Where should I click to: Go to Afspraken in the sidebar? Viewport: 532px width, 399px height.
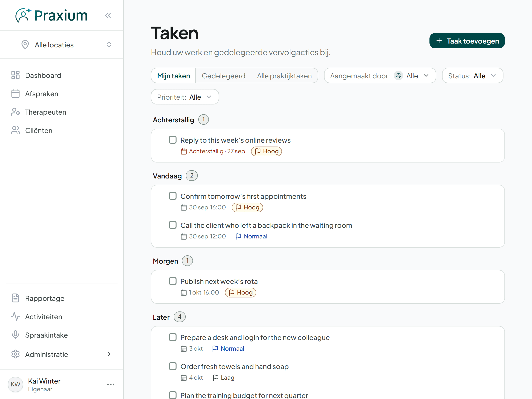62,94
